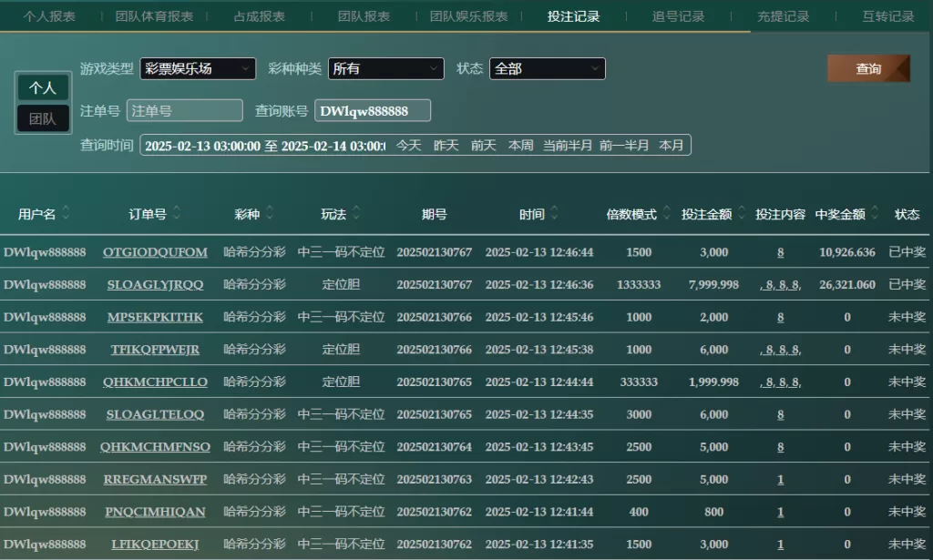View bet content of order SLOAGLTELOQ
Viewport: 933px width, 560px height.
point(780,414)
